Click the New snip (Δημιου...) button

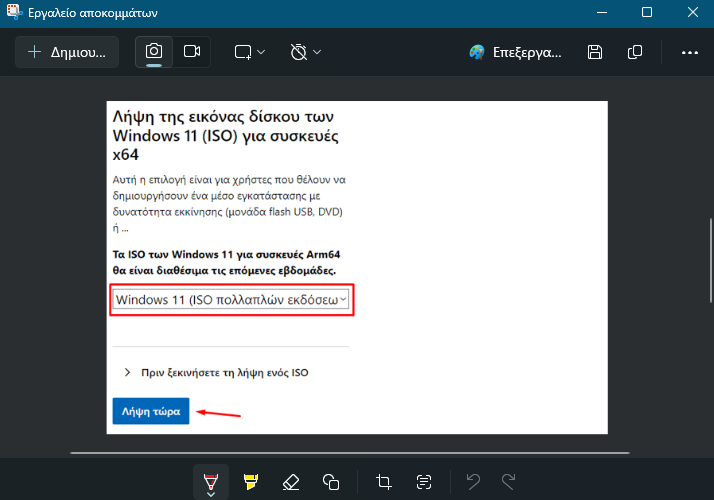click(x=67, y=52)
